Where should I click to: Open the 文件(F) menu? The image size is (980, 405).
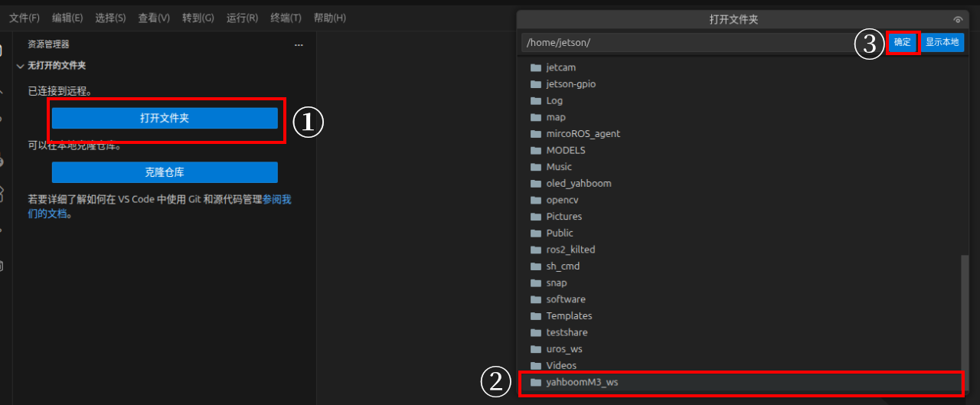24,18
